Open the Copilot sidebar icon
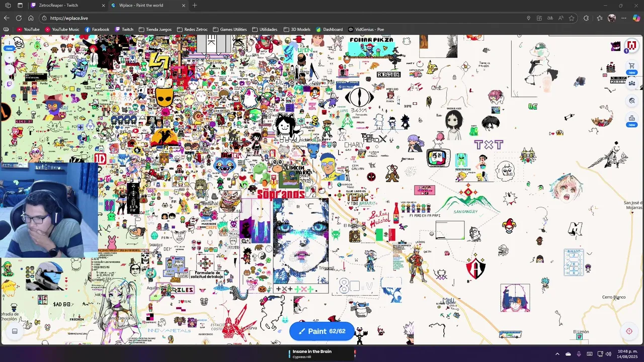The height and width of the screenshot is (362, 644). (x=636, y=18)
